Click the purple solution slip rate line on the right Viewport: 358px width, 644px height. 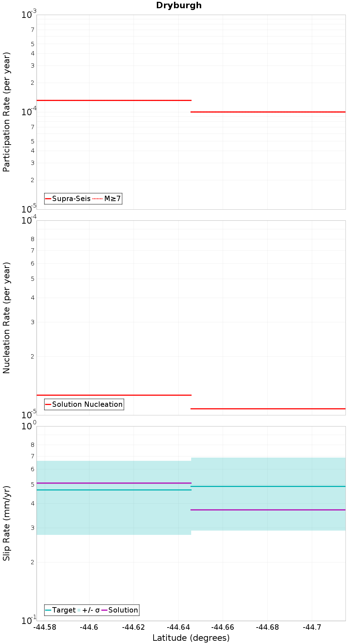coord(268,510)
